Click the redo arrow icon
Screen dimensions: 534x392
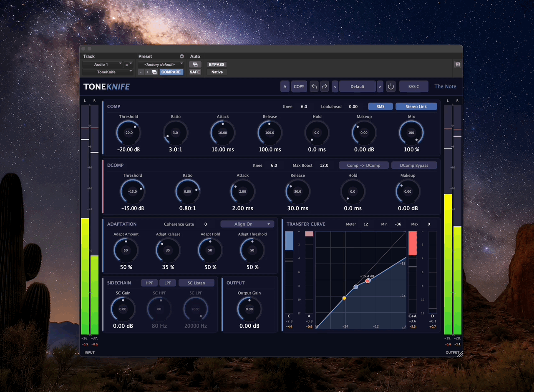325,86
